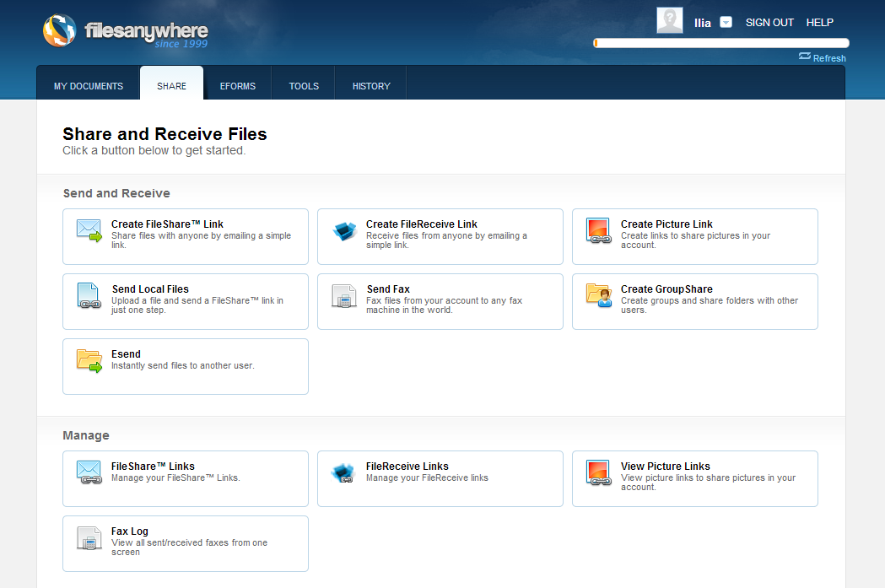Click 'Upload a file and send' description
The height and width of the screenshot is (588, 885).
coord(197,305)
